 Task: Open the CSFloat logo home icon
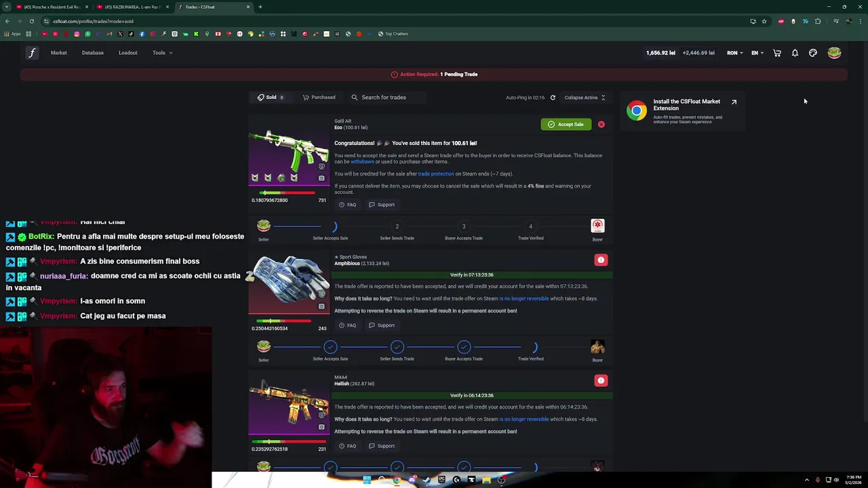coord(32,53)
